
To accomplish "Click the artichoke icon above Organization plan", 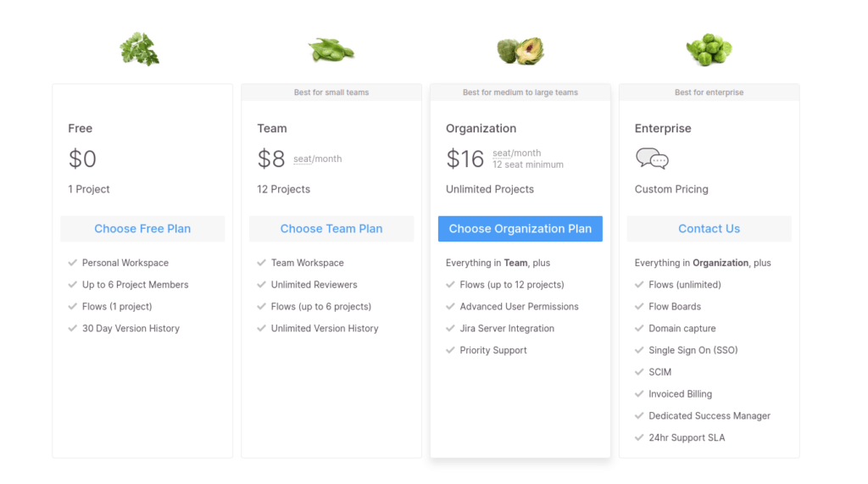I will click(520, 50).
